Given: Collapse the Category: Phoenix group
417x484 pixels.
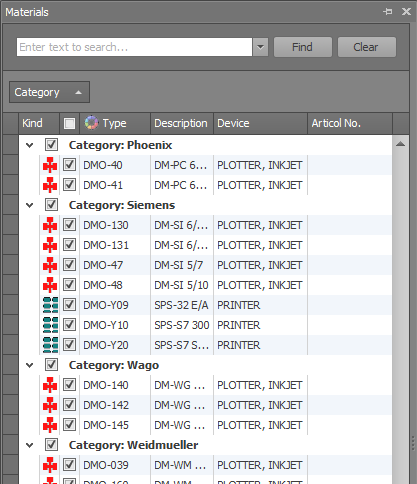Looking at the screenshot, I should [30, 145].
